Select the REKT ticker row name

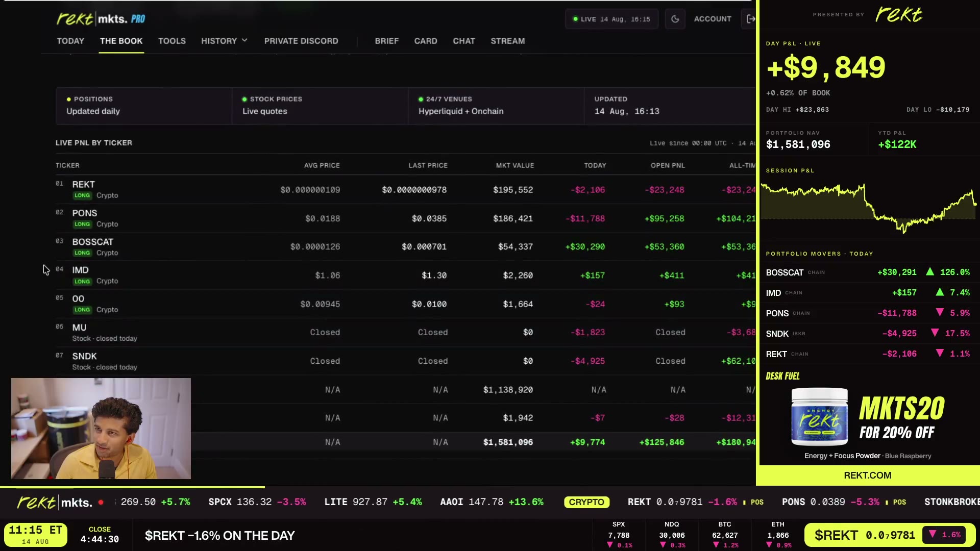pyautogui.click(x=83, y=184)
